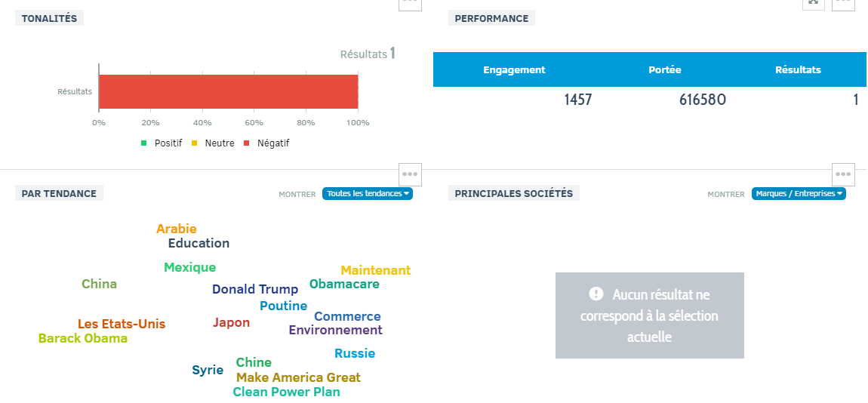Toggle the Neutre legend item
This screenshot has width=868, height=403.
point(213,143)
